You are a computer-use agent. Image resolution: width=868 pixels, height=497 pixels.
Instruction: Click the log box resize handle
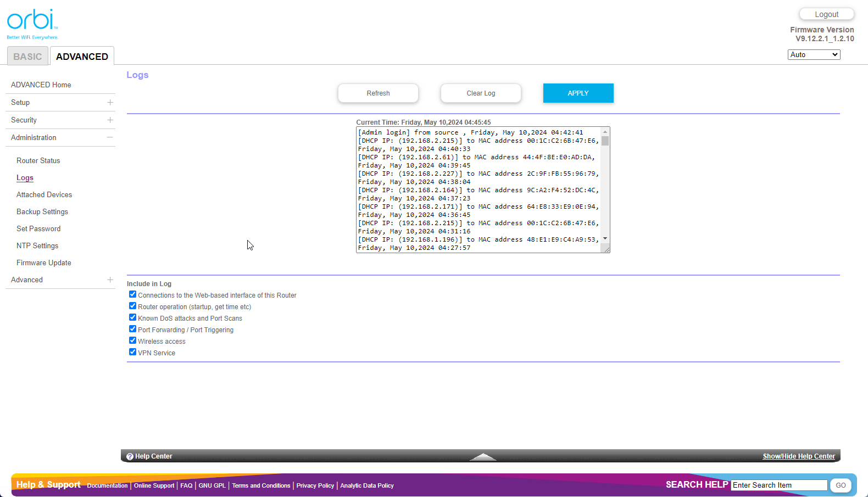click(x=606, y=249)
